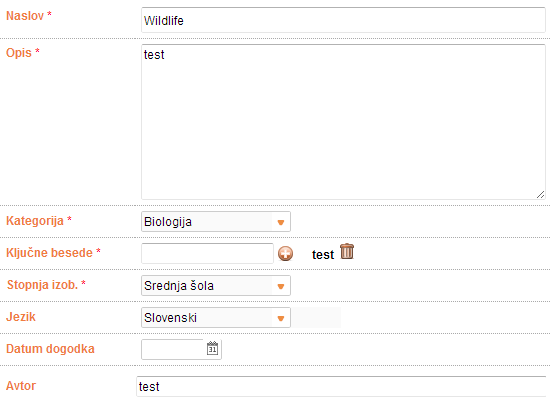
Task: Add keyword with the plus icon
Action: point(285,254)
